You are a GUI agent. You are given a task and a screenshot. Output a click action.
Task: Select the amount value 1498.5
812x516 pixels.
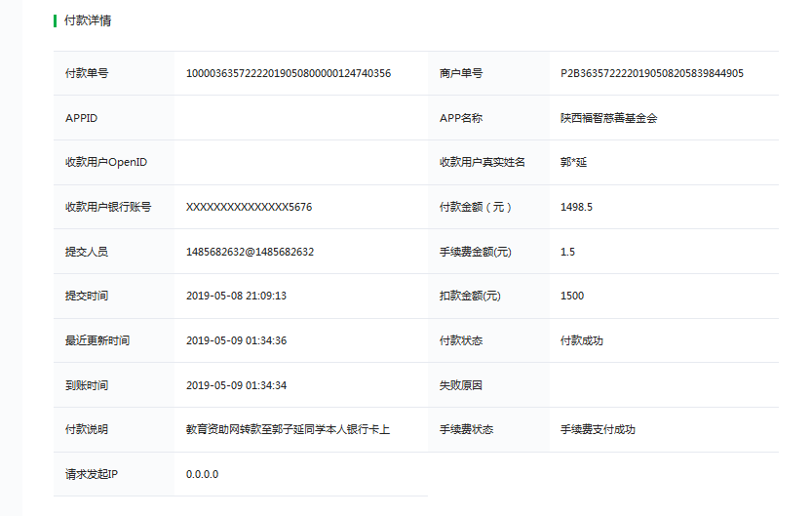[x=576, y=207]
